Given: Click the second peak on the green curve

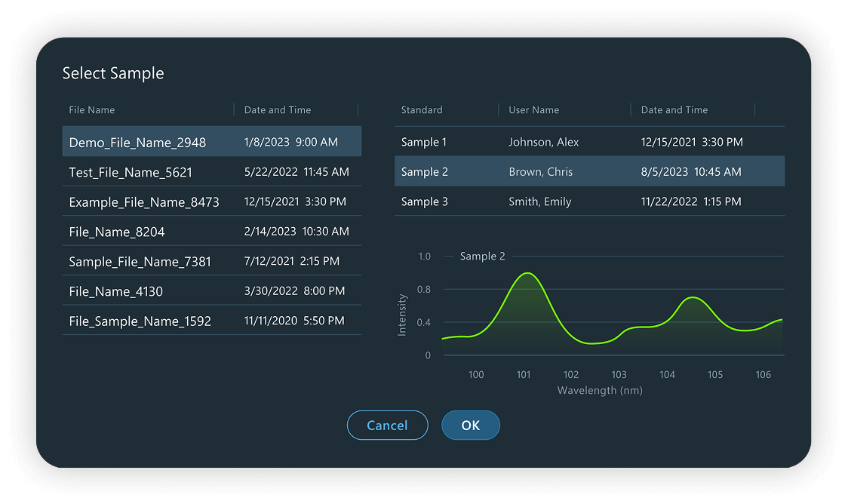Looking at the screenshot, I should click(692, 298).
